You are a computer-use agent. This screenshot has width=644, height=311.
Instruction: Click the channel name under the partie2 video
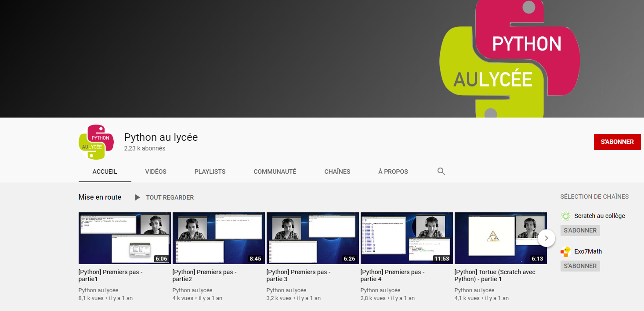tap(192, 290)
